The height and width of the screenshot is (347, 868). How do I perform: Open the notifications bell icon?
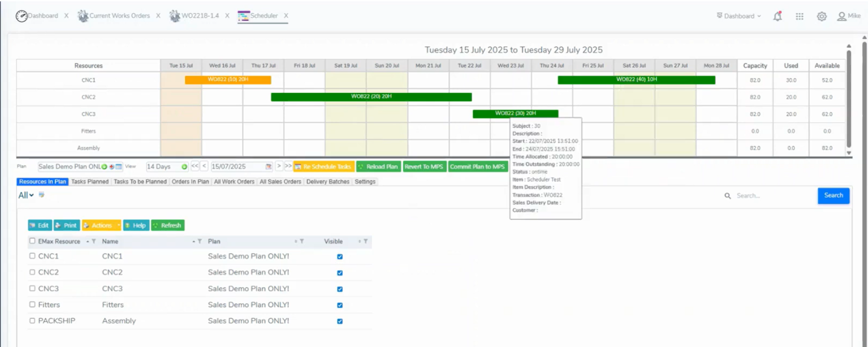click(x=777, y=16)
